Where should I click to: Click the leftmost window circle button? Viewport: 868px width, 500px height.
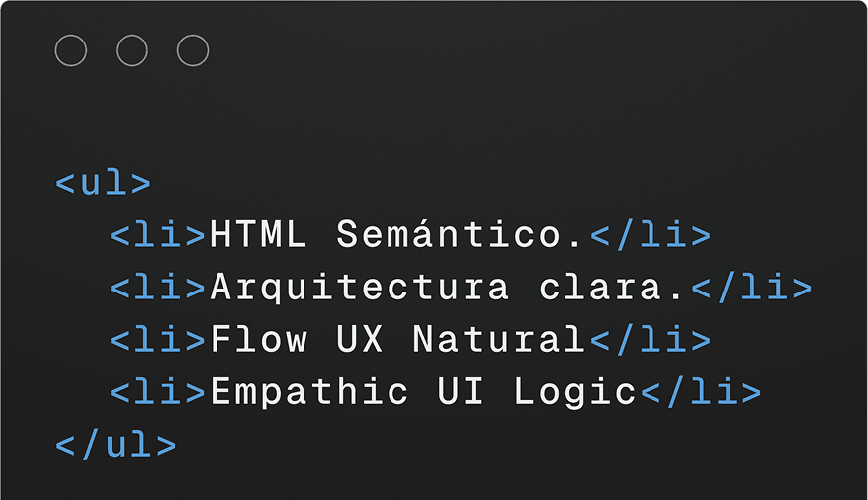point(71,50)
